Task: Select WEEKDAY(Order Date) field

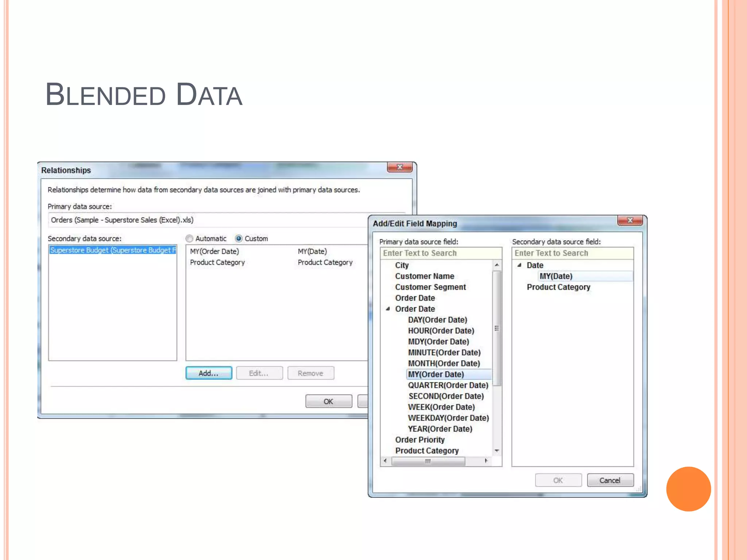Action: pos(449,418)
